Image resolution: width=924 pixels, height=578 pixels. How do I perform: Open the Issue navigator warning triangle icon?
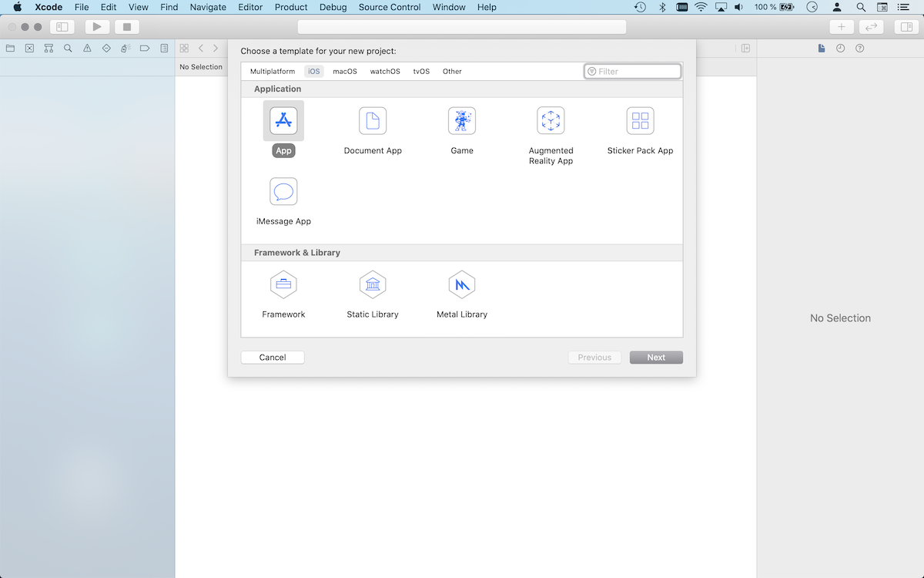click(x=87, y=48)
